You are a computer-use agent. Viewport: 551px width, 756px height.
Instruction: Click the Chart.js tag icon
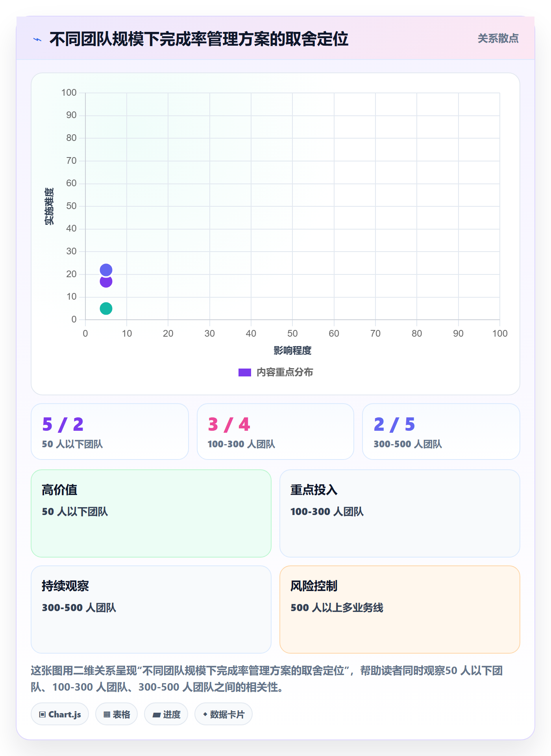pyautogui.click(x=43, y=715)
